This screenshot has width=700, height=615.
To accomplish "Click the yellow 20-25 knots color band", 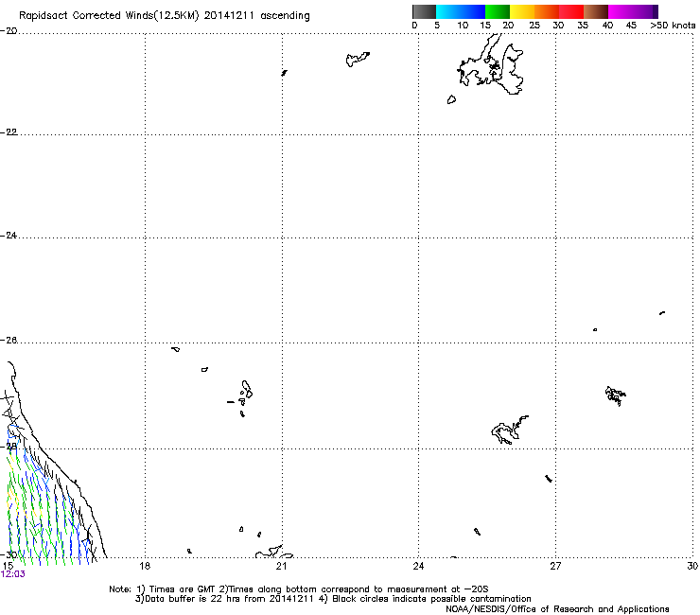I will pos(522,12).
